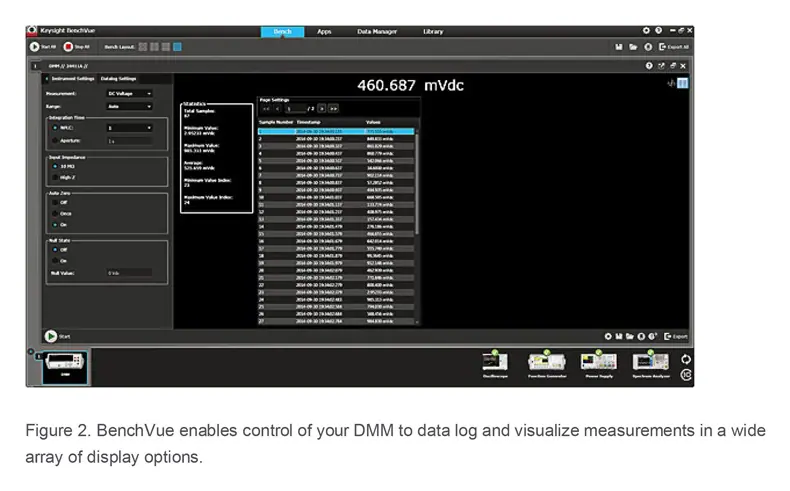Image resolution: width=790 pixels, height=491 pixels.
Task: Open the NPLC value dropdown
Action: (x=129, y=128)
